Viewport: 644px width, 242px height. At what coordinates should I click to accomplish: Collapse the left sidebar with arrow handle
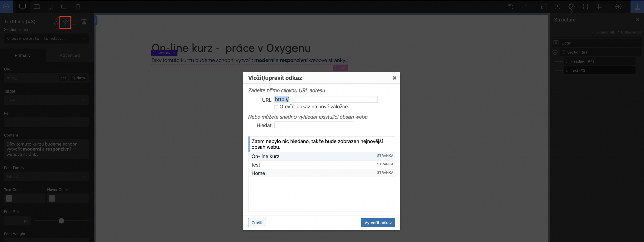(96, 20)
